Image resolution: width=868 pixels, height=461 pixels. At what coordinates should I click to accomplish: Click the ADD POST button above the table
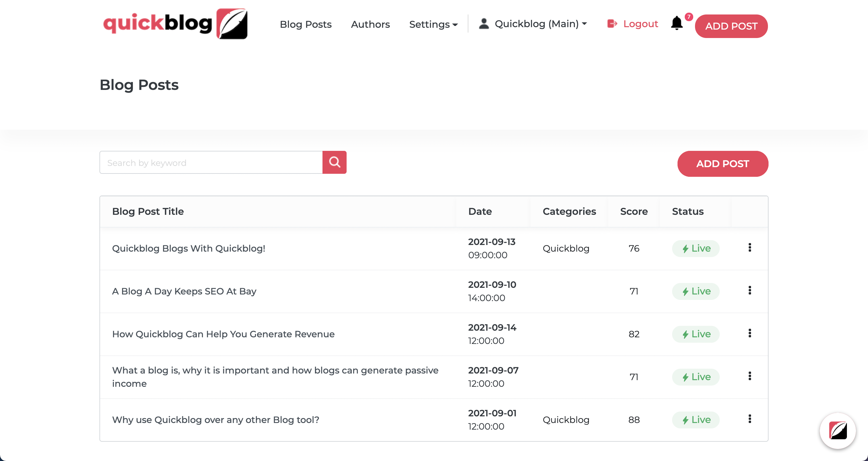coord(723,164)
